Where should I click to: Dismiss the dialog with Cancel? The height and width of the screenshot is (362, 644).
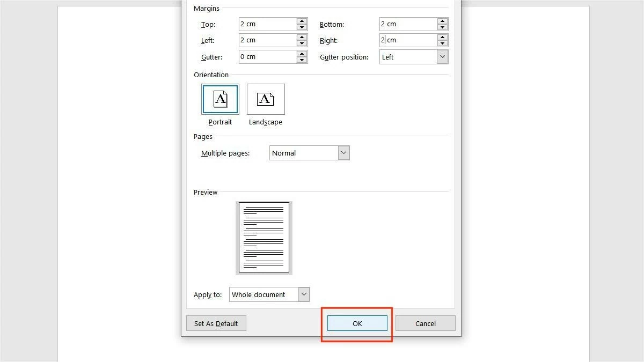pos(425,323)
